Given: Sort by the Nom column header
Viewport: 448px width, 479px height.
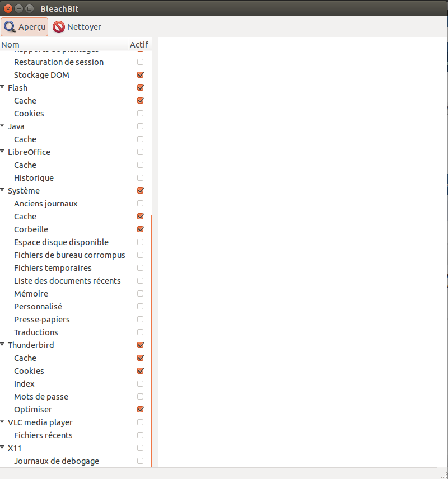Looking at the screenshot, I should [64, 45].
